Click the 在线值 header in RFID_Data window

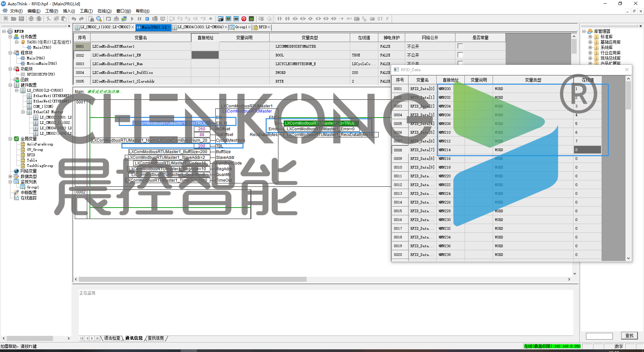point(588,80)
